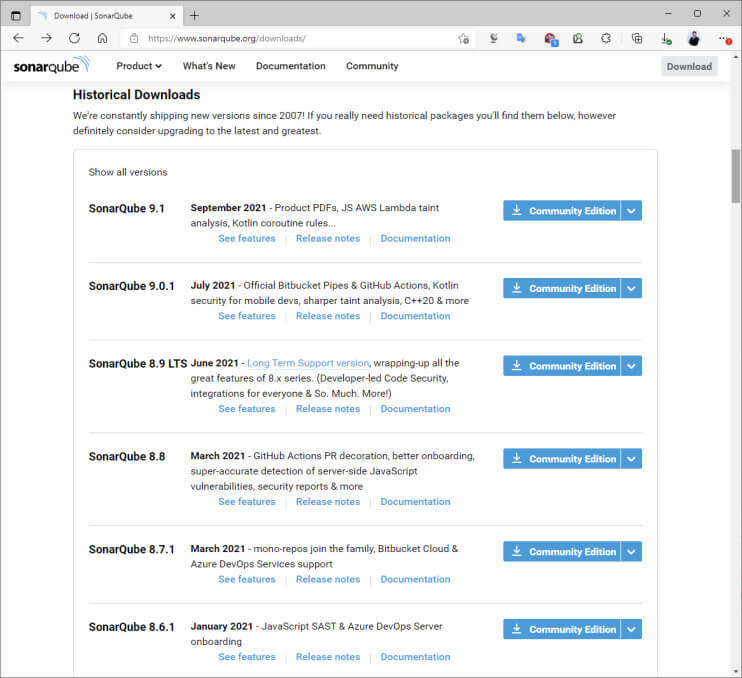Screen dimensions: 742x678
Task: Open browser downloads icon
Action: click(x=666, y=39)
